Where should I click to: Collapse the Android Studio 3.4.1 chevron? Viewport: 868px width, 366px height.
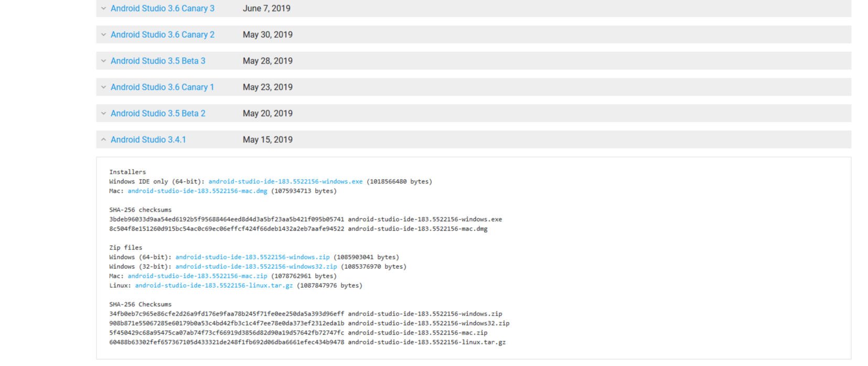[103, 140]
